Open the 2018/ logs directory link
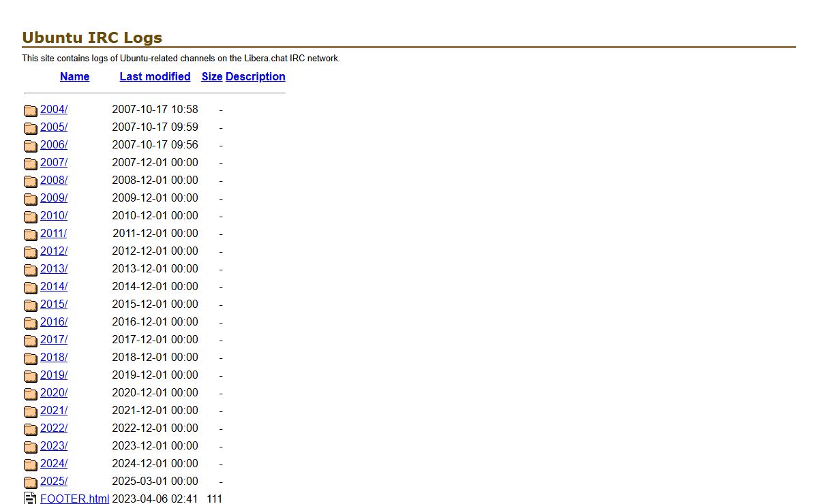818x504 pixels. pos(54,358)
